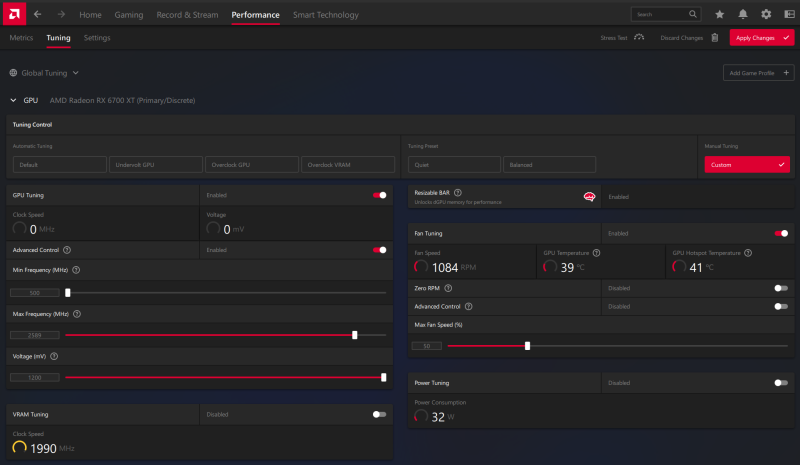800x465 pixels.
Task: Click the AMD logo icon
Action: (x=14, y=14)
